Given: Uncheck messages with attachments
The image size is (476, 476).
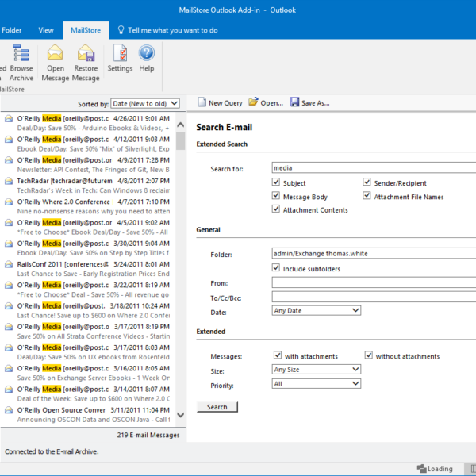Looking at the screenshot, I should click(278, 355).
